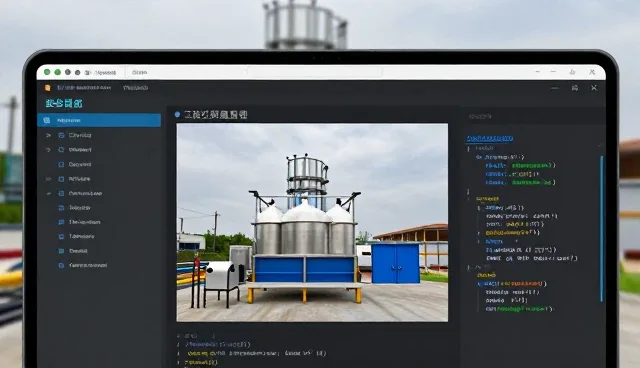
Task: Click the icon of the eighth sidebar row
Action: click(61, 222)
